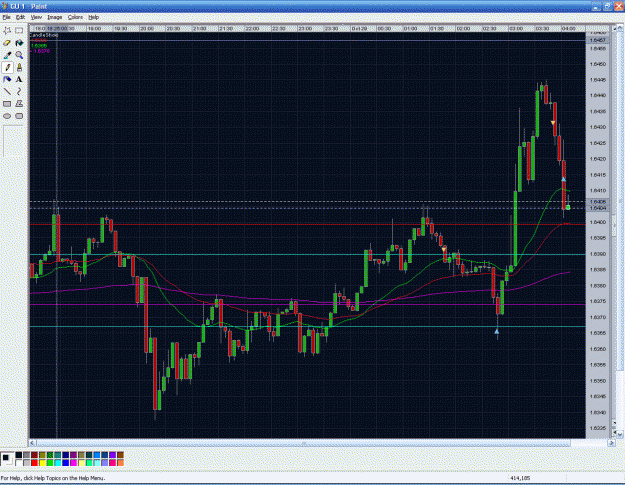Select the Curve tool
This screenshot has height=485, width=625.
(19, 92)
